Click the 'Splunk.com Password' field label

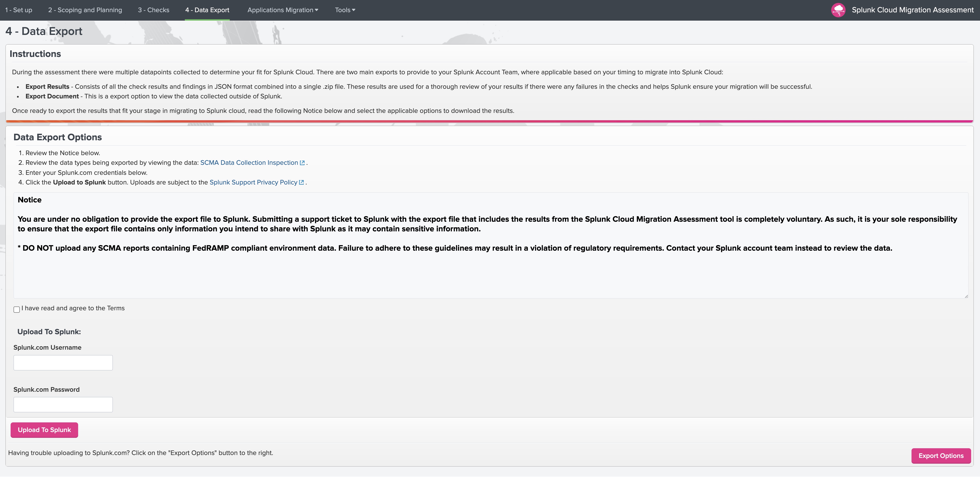click(x=46, y=390)
